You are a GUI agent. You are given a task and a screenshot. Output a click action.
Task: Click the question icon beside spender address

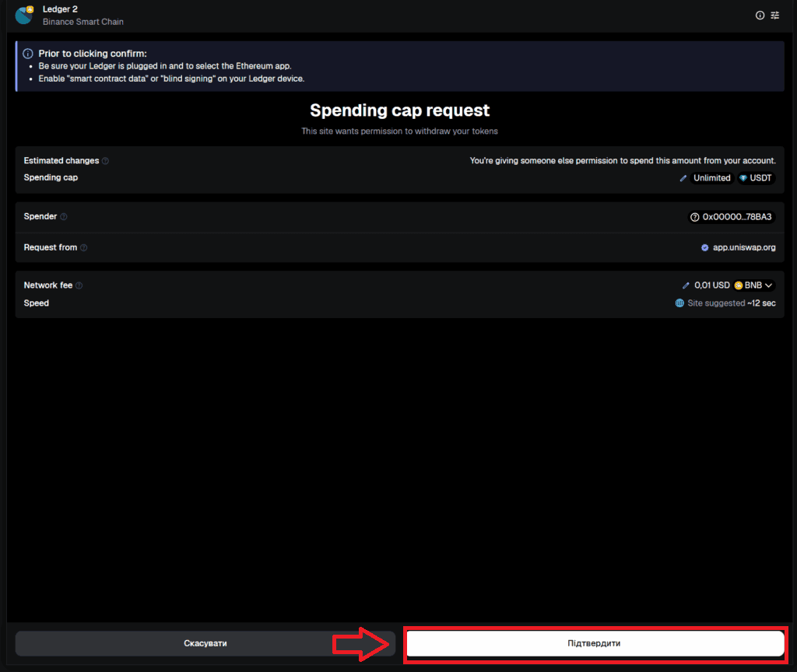[x=695, y=218]
